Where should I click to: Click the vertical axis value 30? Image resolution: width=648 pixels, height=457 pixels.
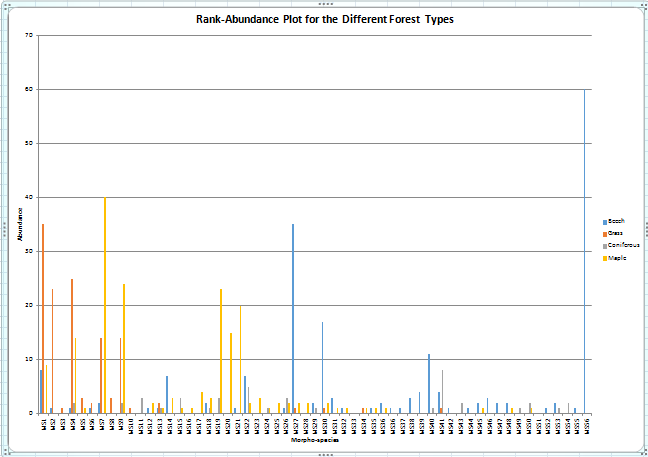[x=29, y=251]
